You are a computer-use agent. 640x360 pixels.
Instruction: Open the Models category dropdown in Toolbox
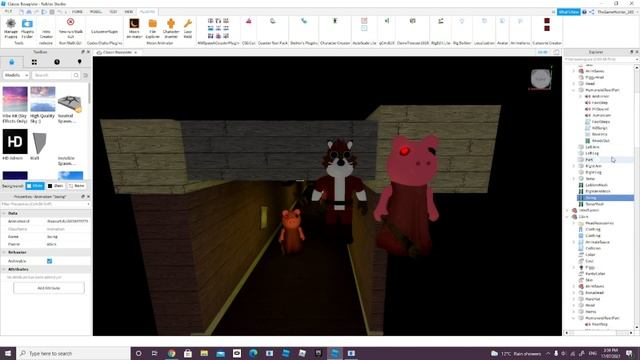coord(16,75)
